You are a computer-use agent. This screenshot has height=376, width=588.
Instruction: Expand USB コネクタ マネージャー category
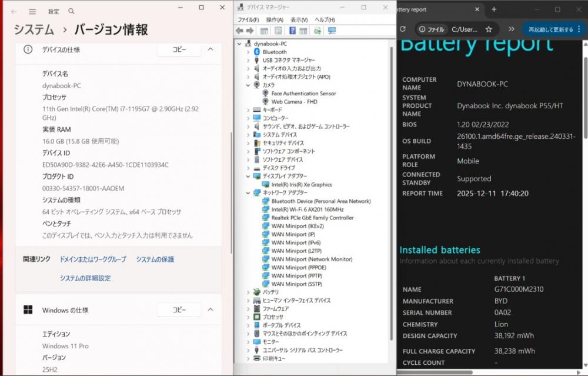click(x=248, y=60)
